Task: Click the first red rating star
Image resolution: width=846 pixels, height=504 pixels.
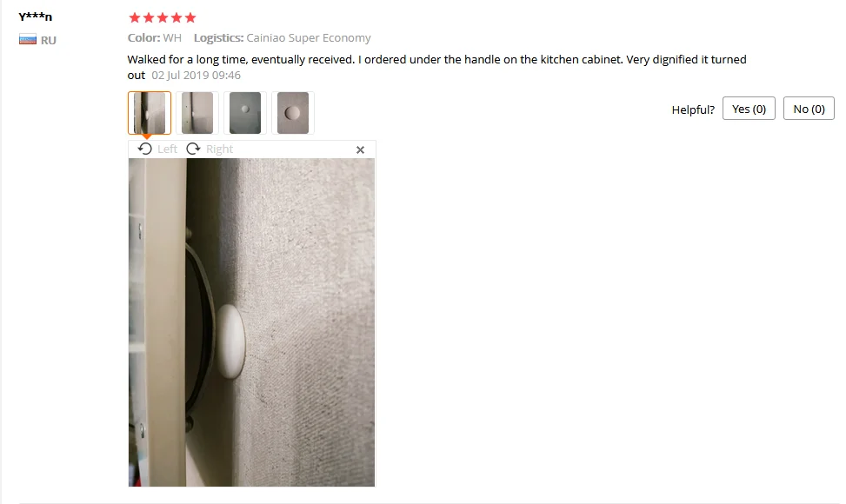Action: pos(135,17)
